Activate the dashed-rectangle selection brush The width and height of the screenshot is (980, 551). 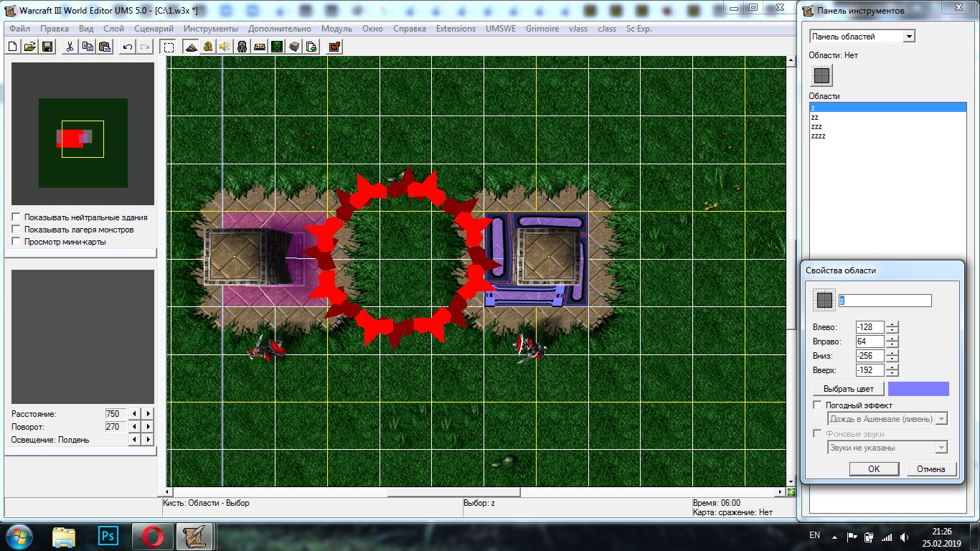pyautogui.click(x=169, y=47)
